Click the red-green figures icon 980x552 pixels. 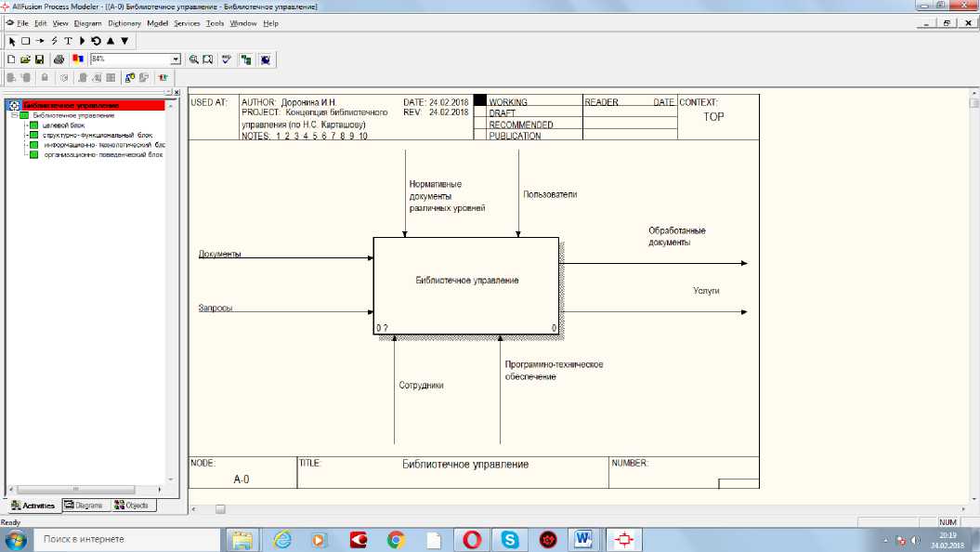tap(163, 77)
